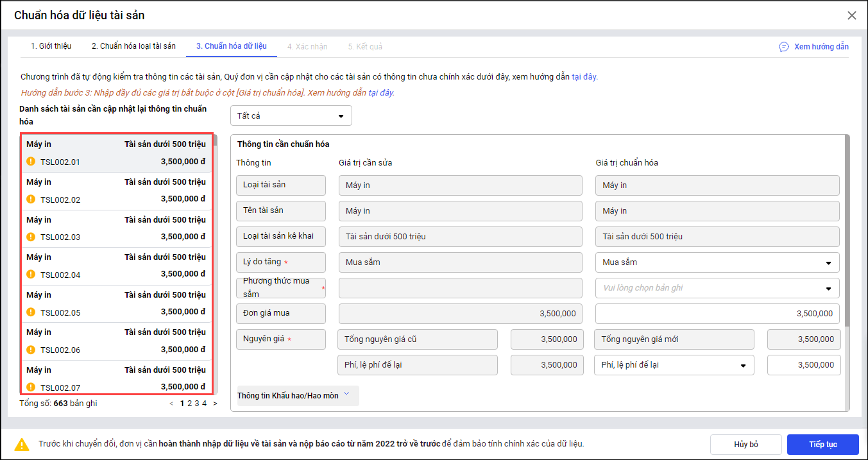Screen dimensions: 868x460
Task: Open Phương thức mua sắm record dropdown
Action: click(717, 288)
